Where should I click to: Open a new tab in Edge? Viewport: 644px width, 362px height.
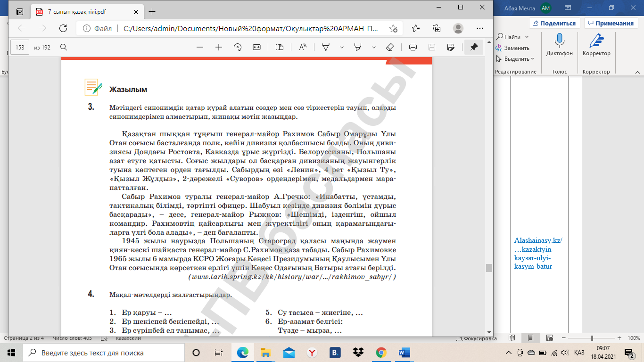(x=152, y=12)
